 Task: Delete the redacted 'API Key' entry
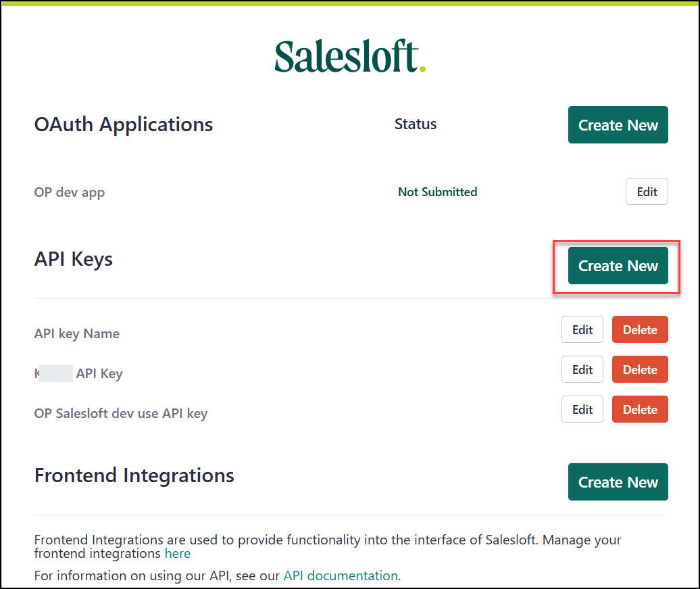(640, 369)
